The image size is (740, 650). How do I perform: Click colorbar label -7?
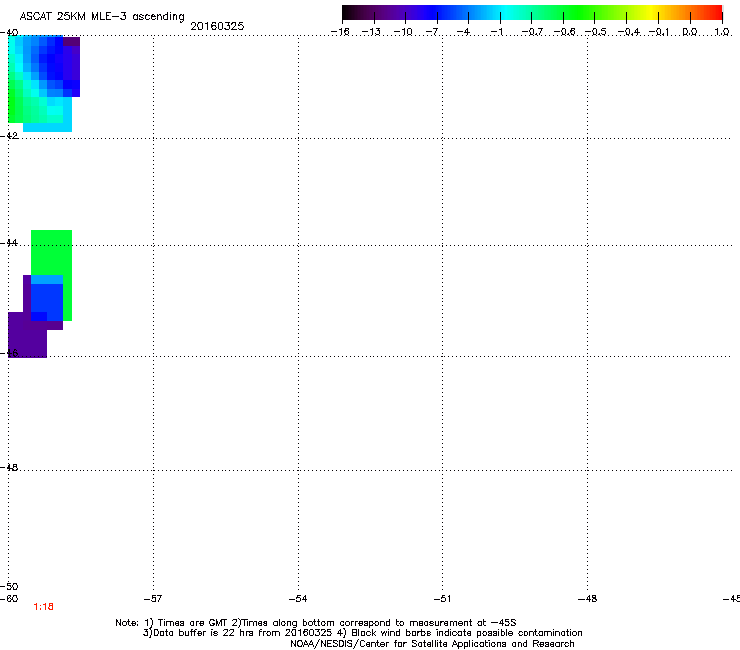(x=433, y=32)
